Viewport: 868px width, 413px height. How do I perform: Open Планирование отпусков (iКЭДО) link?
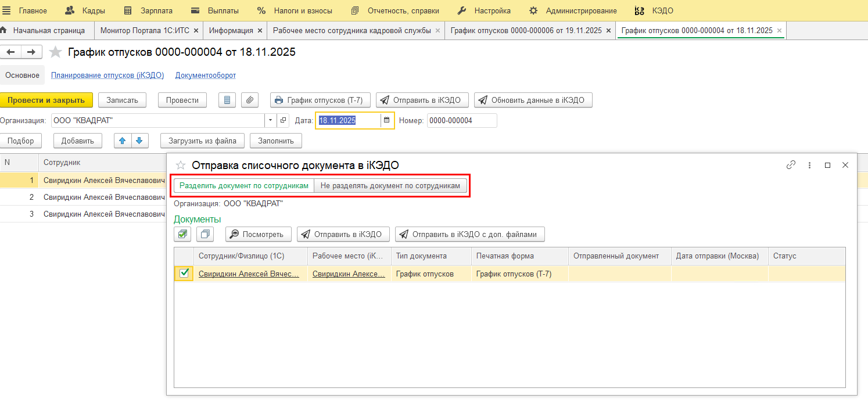click(107, 76)
